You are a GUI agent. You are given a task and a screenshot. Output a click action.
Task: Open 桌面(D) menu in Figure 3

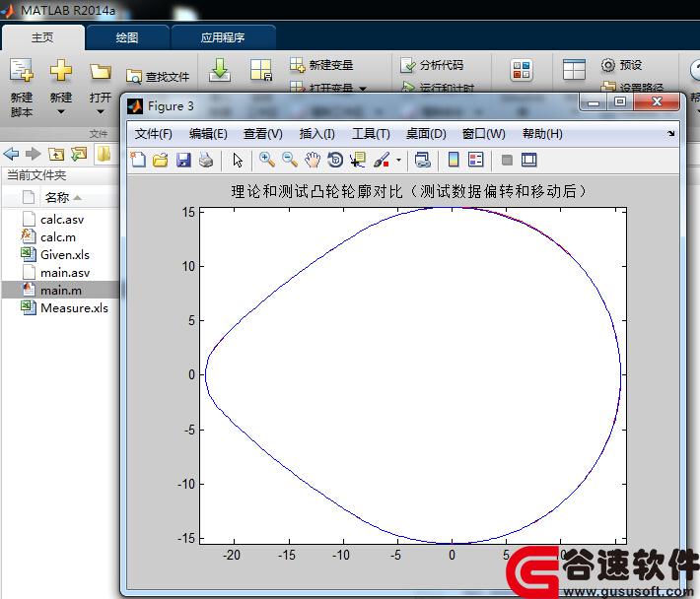click(426, 134)
